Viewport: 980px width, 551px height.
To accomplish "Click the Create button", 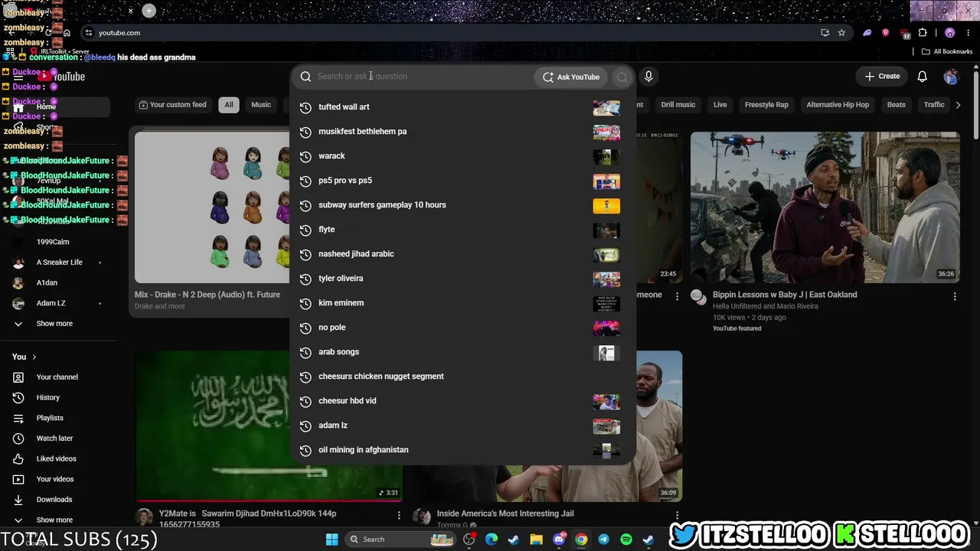I will coord(882,77).
